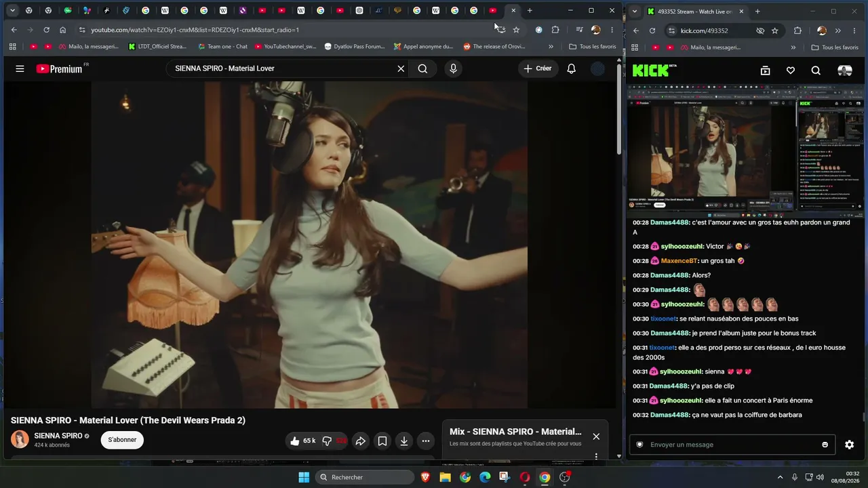The height and width of the screenshot is (488, 868).
Task: Reload the YouTube page
Action: pyautogui.click(x=46, y=30)
